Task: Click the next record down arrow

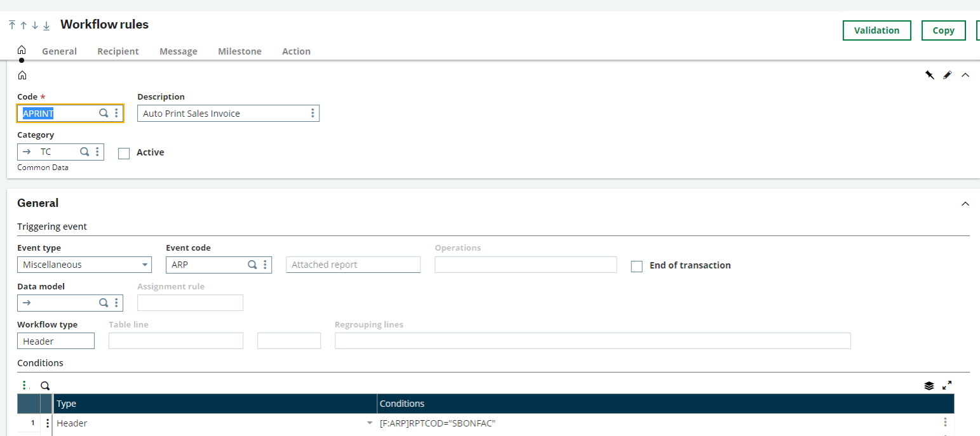Action: [34, 25]
